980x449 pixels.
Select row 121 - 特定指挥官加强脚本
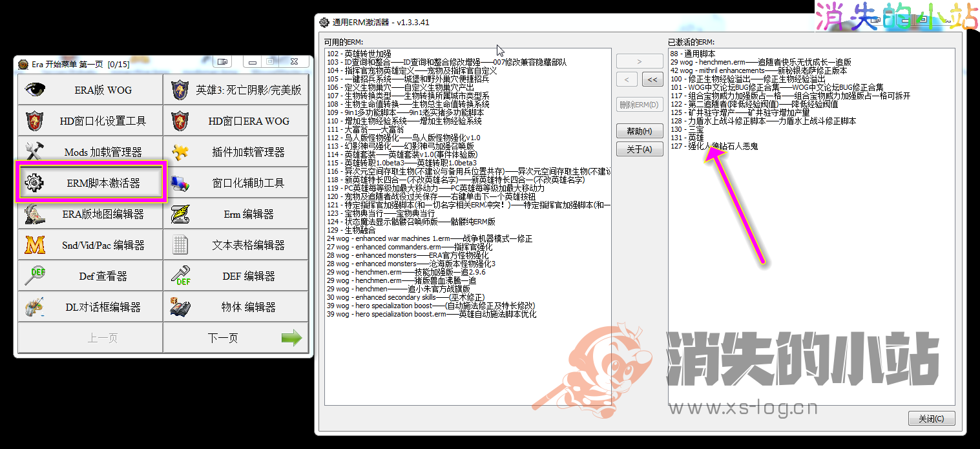tap(468, 205)
